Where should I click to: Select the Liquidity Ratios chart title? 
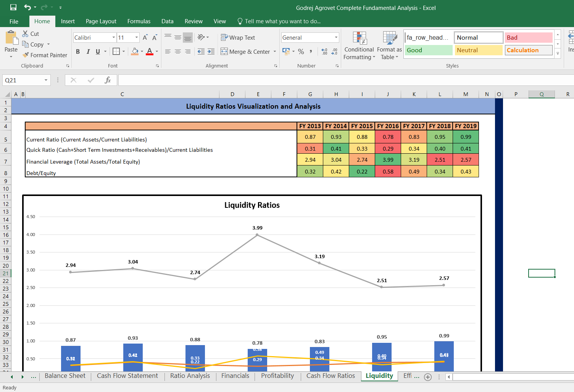[x=252, y=205]
